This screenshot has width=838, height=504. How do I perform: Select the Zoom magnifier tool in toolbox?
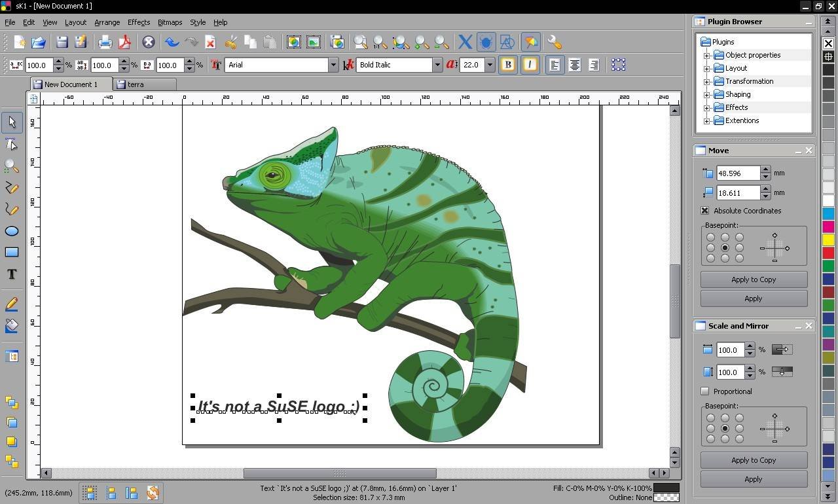coord(12,166)
